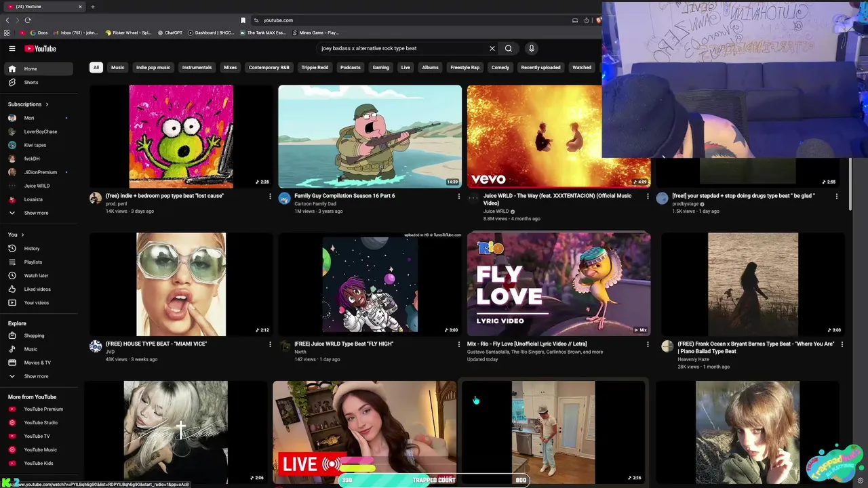The image size is (868, 488).
Task: Open Your videos in the sidebar
Action: point(38,302)
